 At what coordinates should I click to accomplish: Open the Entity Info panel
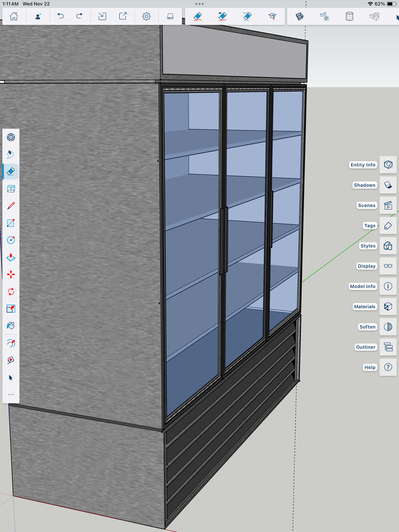388,165
